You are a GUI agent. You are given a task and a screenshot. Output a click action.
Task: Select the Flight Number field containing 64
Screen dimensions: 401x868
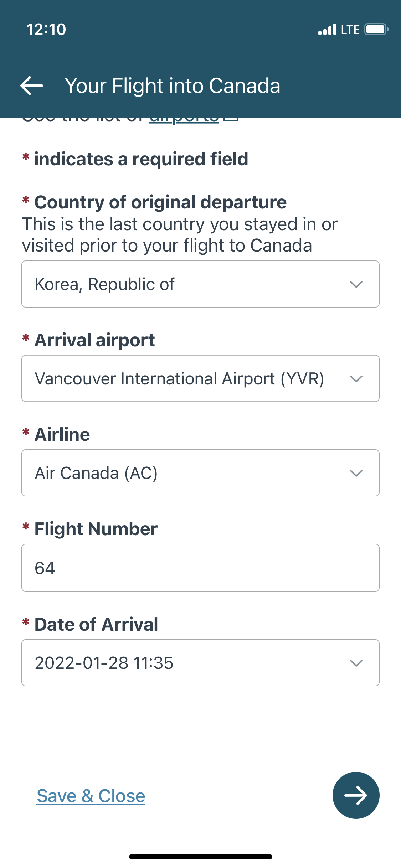point(200,568)
